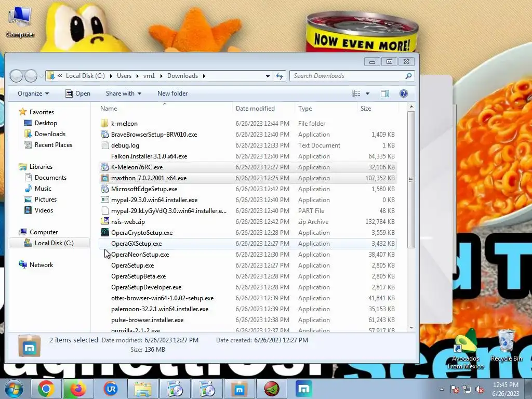Open the address bar history dropdown
The image size is (532, 399).
268,76
